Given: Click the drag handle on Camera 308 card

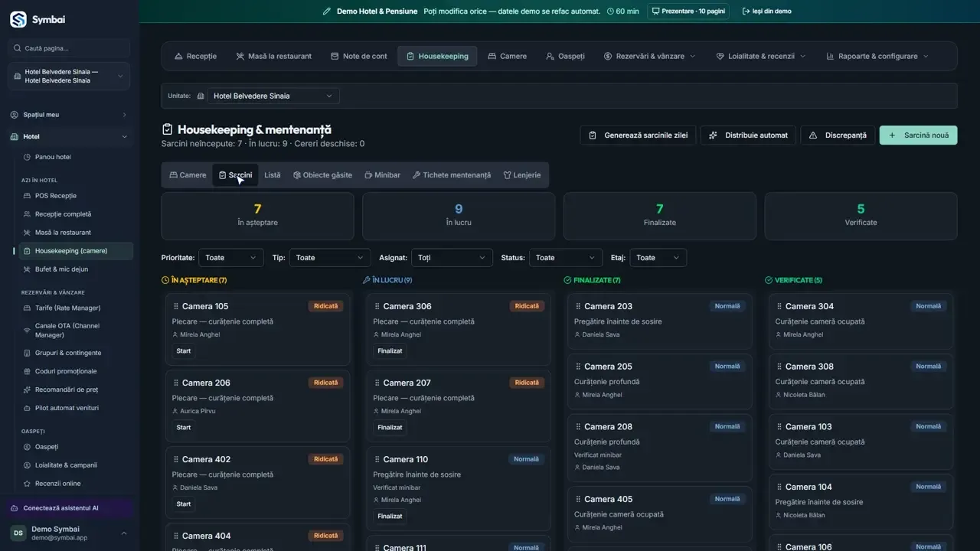Looking at the screenshot, I should [x=779, y=367].
